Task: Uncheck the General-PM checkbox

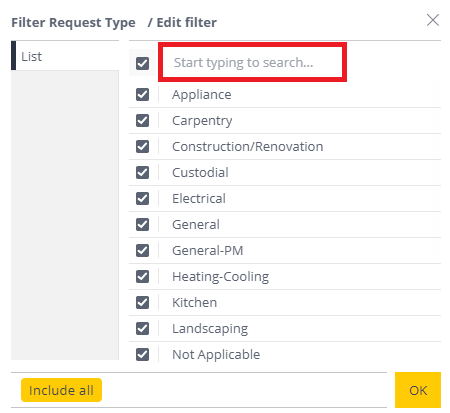Action: coord(142,250)
